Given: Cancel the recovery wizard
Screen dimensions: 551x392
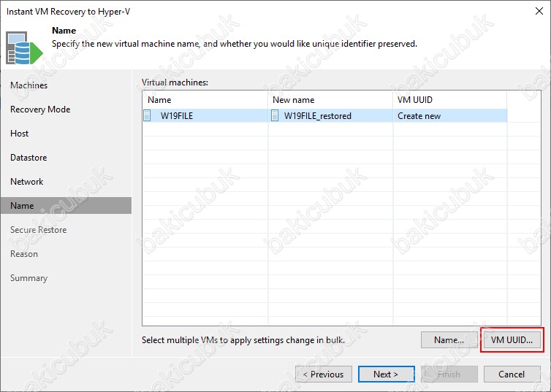Looking at the screenshot, I should 512,374.
